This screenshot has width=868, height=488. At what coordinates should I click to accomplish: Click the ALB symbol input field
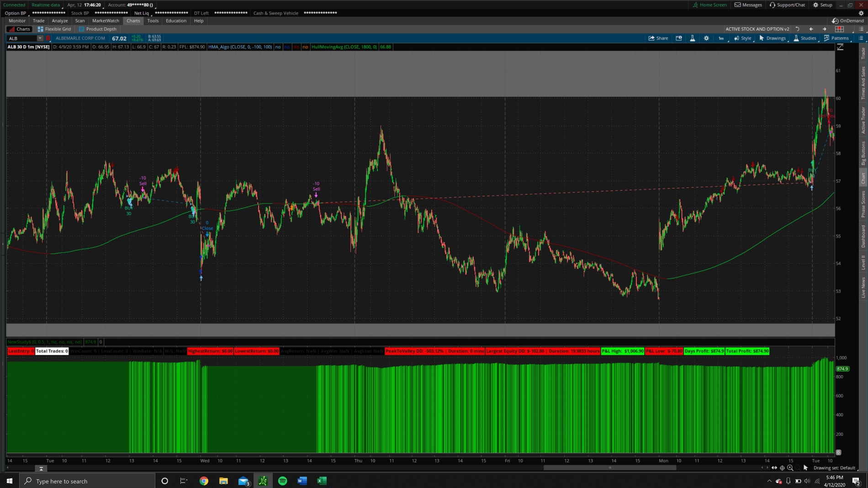click(x=22, y=38)
